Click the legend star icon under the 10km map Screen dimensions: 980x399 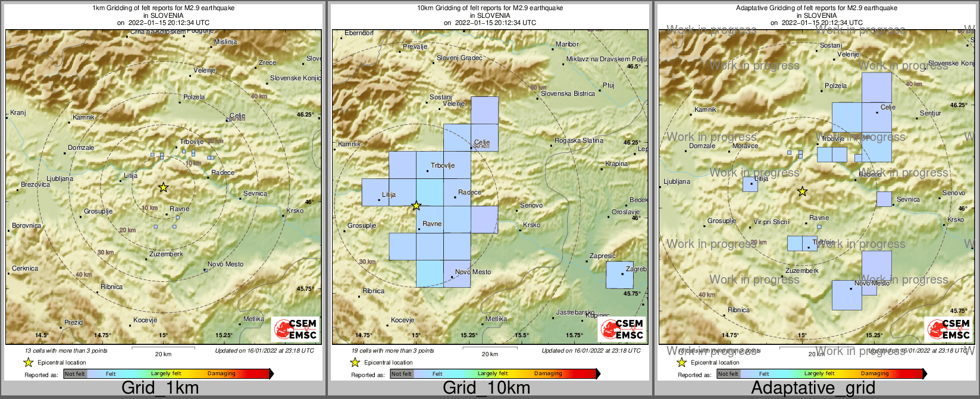355,362
